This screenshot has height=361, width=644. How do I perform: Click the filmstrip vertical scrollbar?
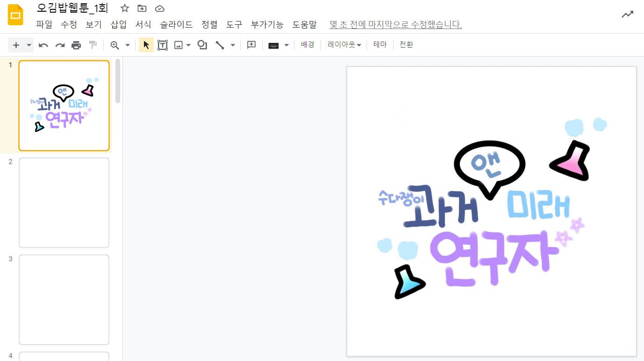click(118, 80)
